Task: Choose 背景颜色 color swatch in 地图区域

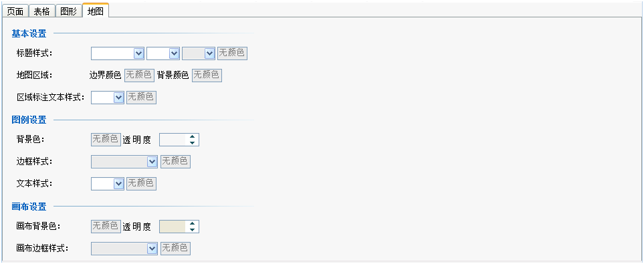Action: 207,75
